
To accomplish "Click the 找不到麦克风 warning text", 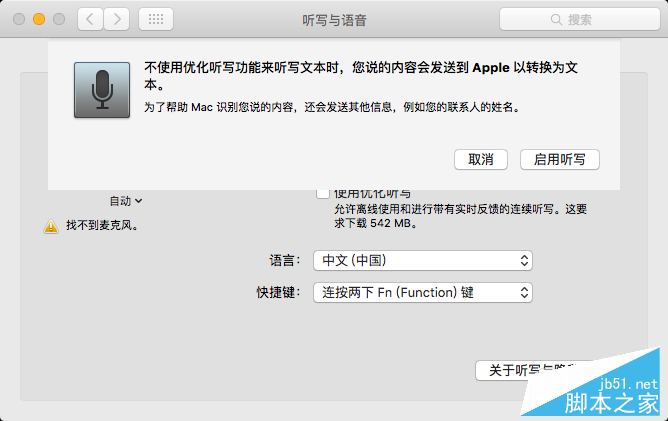I will [x=102, y=226].
